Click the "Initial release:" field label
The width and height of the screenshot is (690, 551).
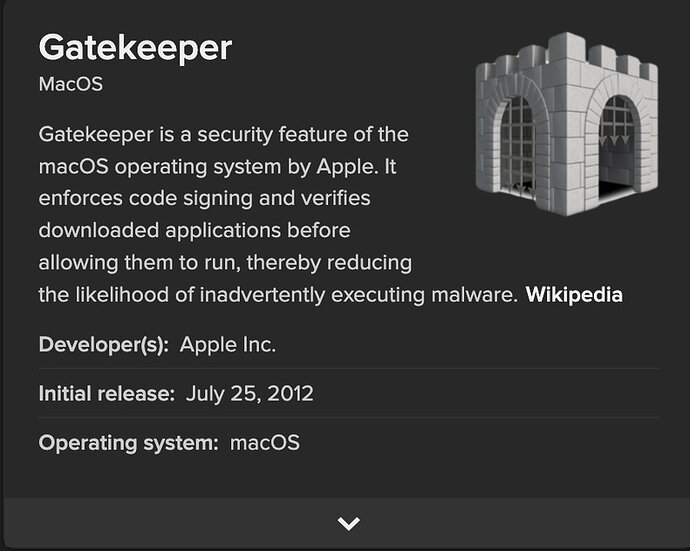pyautogui.click(x=107, y=394)
